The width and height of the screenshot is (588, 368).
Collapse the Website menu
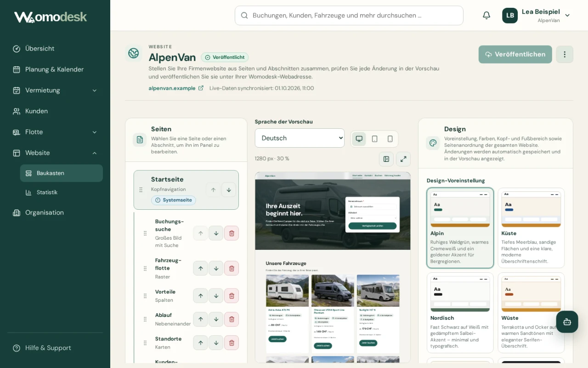point(55,153)
